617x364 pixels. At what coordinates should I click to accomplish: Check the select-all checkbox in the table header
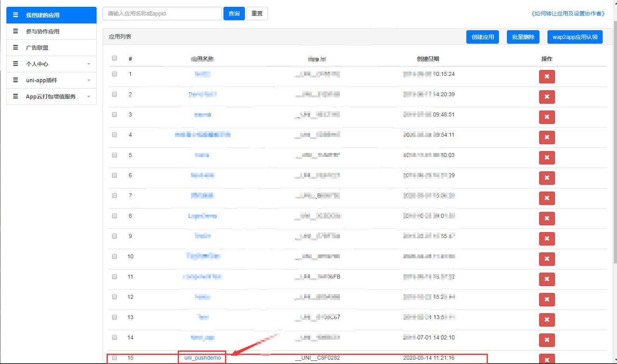pos(114,58)
